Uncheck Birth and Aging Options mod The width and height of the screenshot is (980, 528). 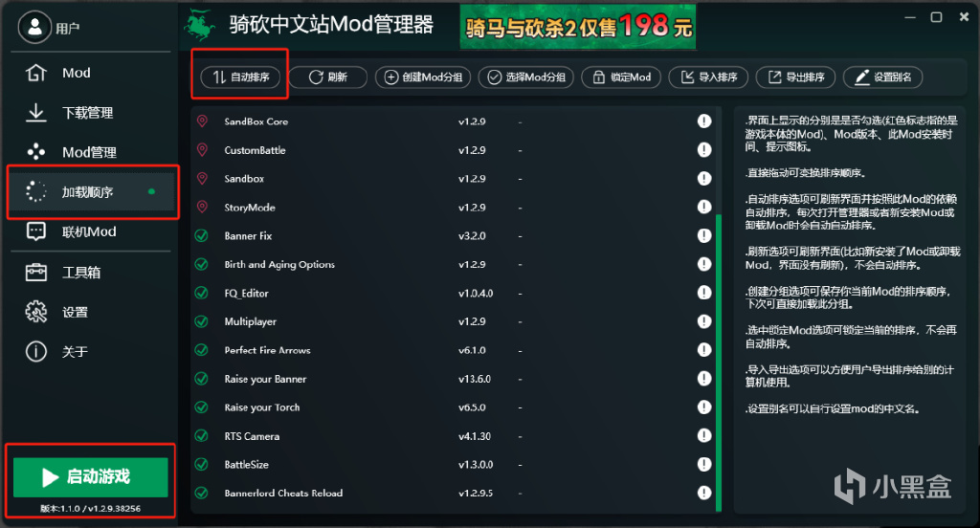(201, 264)
